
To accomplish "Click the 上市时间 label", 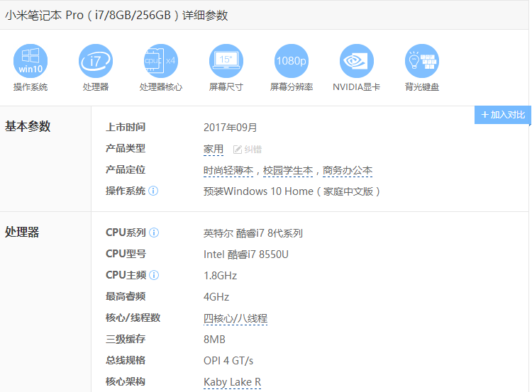I will click(126, 127).
